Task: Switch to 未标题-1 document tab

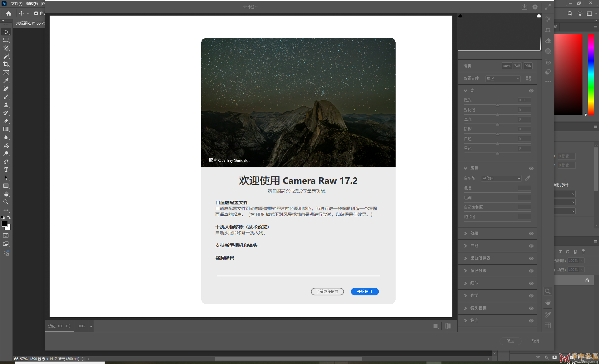Action: tap(30, 23)
